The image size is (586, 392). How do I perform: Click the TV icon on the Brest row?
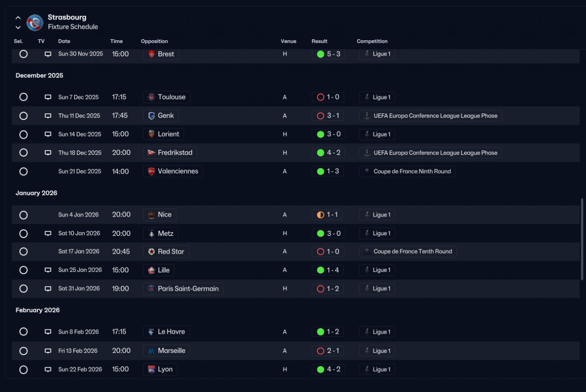(x=48, y=54)
